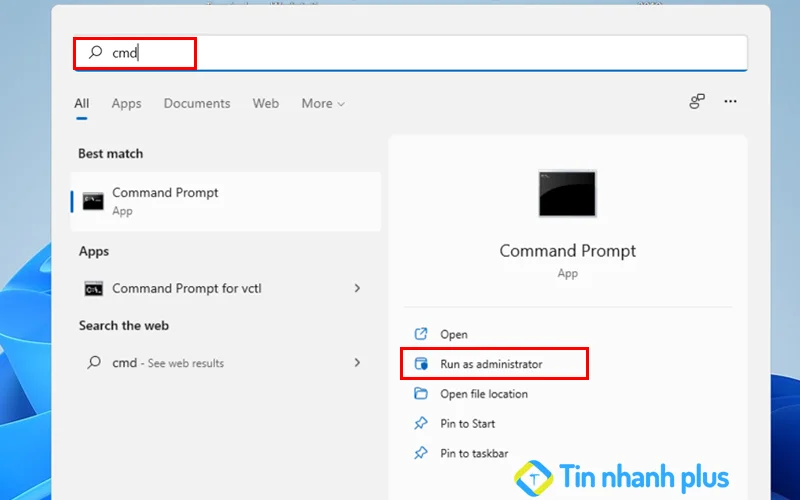800x500 pixels.
Task: Select Command Prompt for vctl result
Action: (x=226, y=288)
